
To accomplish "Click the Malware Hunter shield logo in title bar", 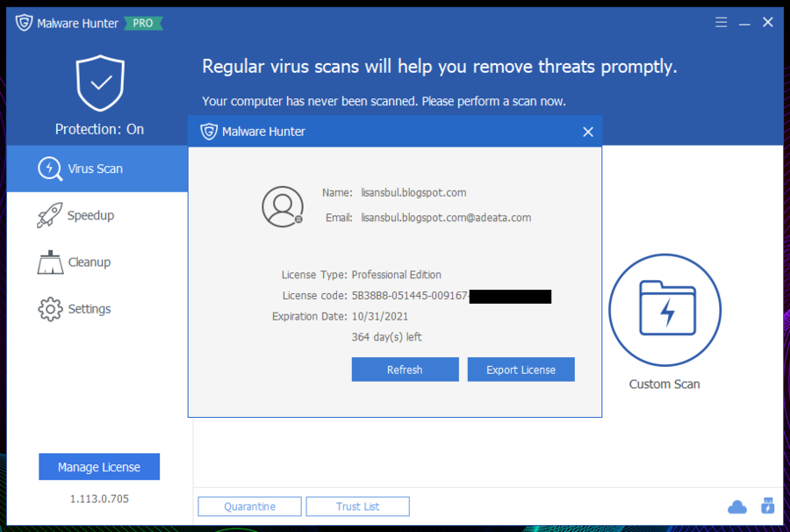I will (x=24, y=23).
